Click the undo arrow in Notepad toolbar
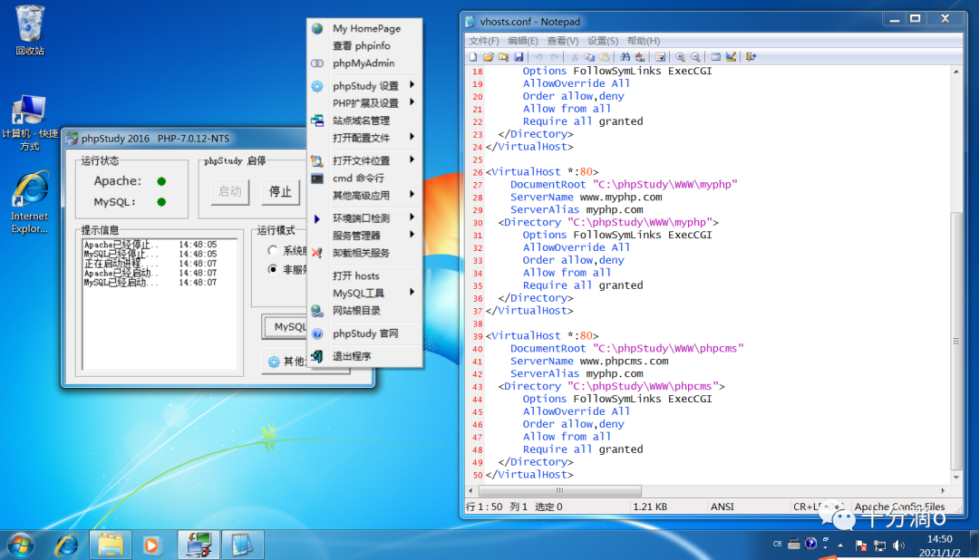Screen dimensions: 979x560 [x=538, y=57]
